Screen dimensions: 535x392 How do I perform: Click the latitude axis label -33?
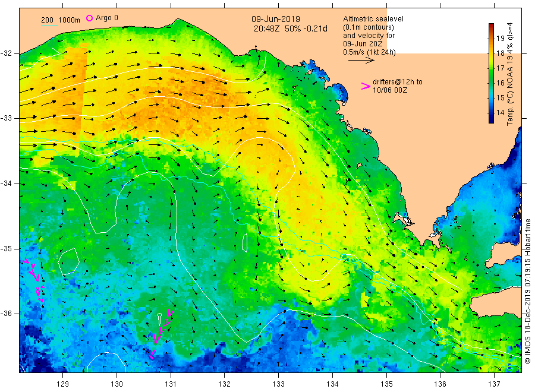6,118
